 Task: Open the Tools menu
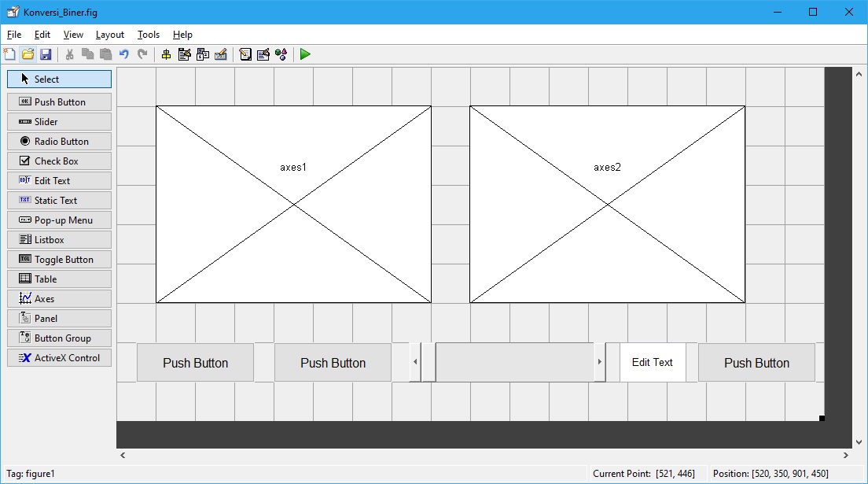click(x=148, y=35)
